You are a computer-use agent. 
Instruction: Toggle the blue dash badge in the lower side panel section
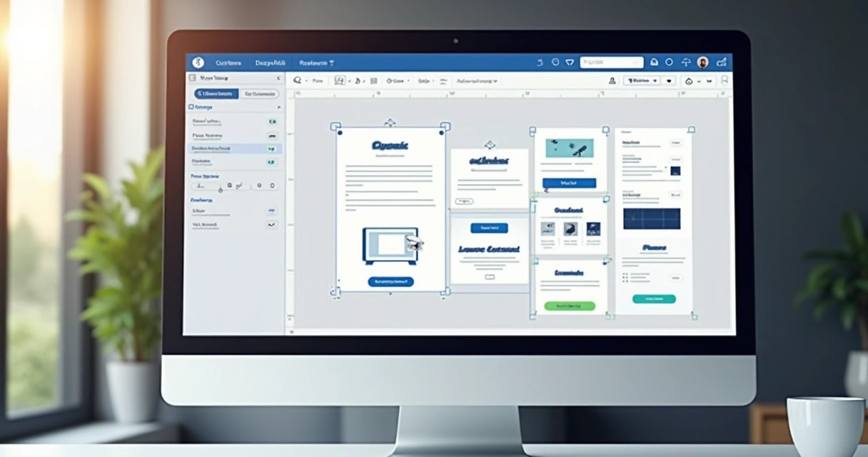click(272, 211)
